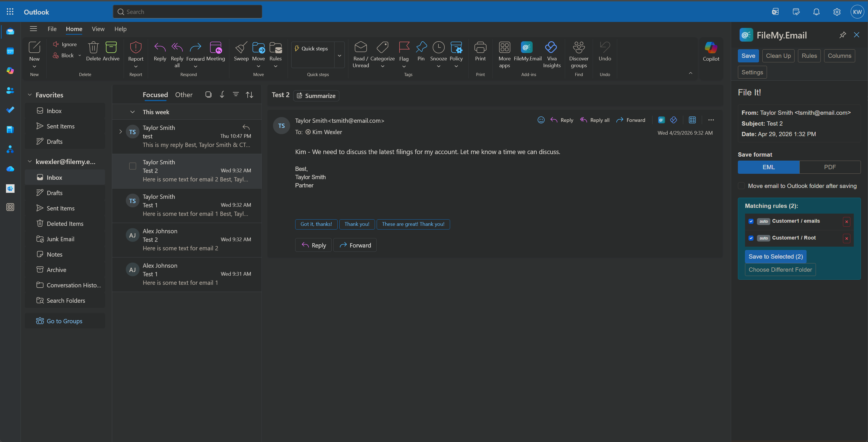Click the ribbon Forward arrow icon
Screen dimensions: 868x442
(x=195, y=48)
